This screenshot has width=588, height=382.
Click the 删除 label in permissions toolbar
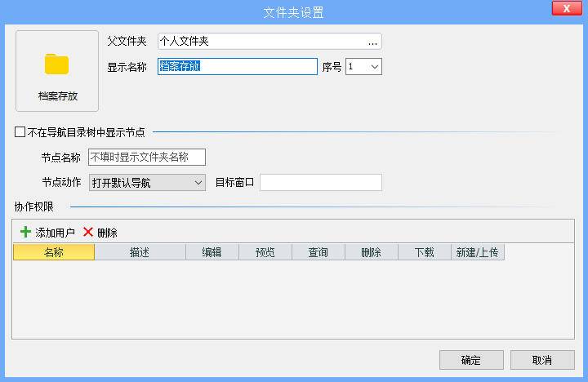click(107, 233)
